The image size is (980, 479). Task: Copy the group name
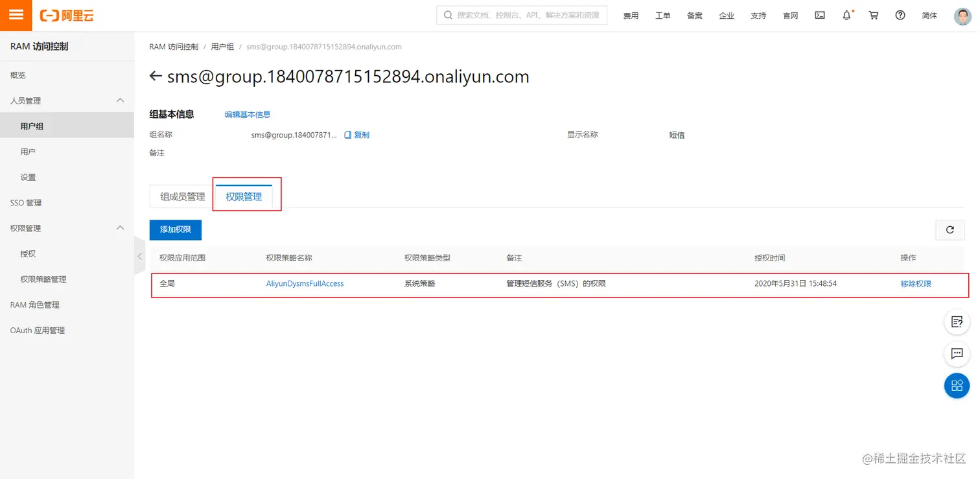(357, 135)
